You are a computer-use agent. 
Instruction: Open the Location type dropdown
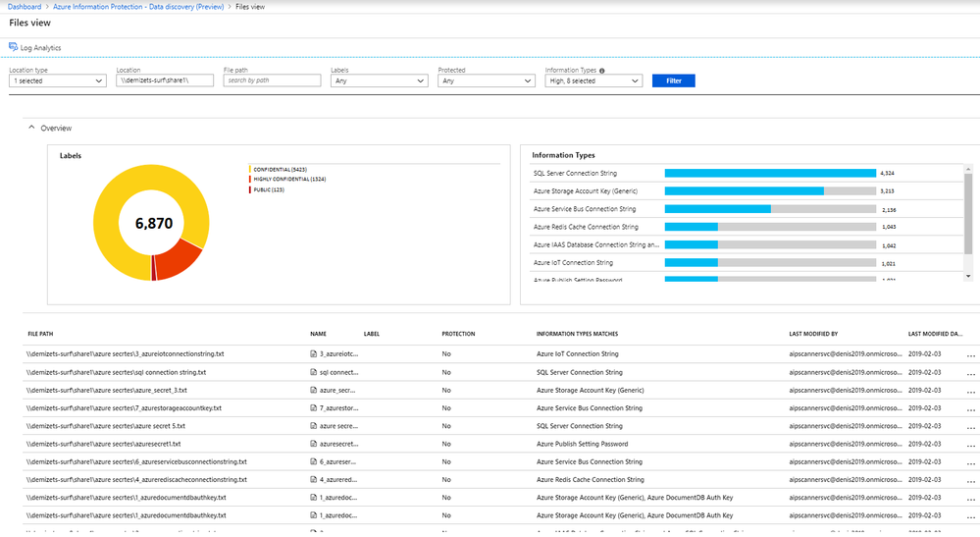58,81
